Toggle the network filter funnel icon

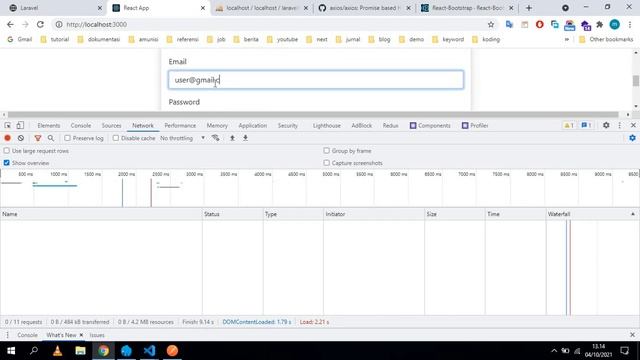point(38,138)
